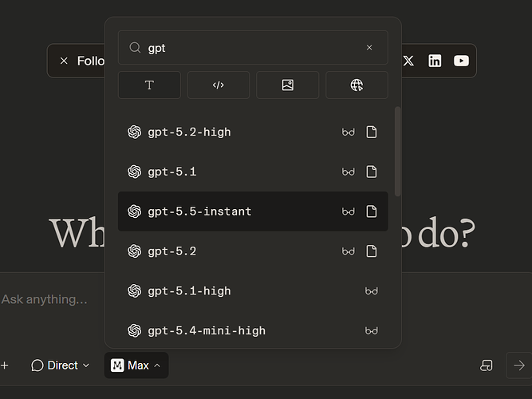Click glasses icon on gpt-5.2-high row

point(348,132)
